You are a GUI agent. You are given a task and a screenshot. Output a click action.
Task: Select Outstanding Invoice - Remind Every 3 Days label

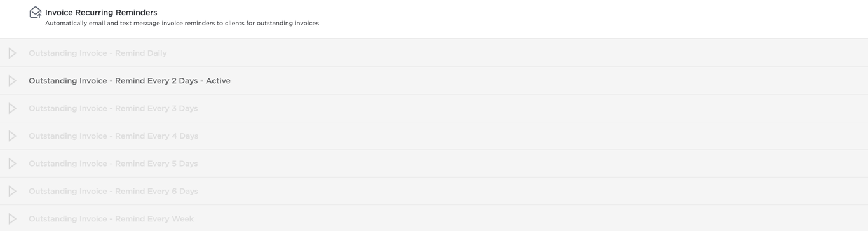113,109
